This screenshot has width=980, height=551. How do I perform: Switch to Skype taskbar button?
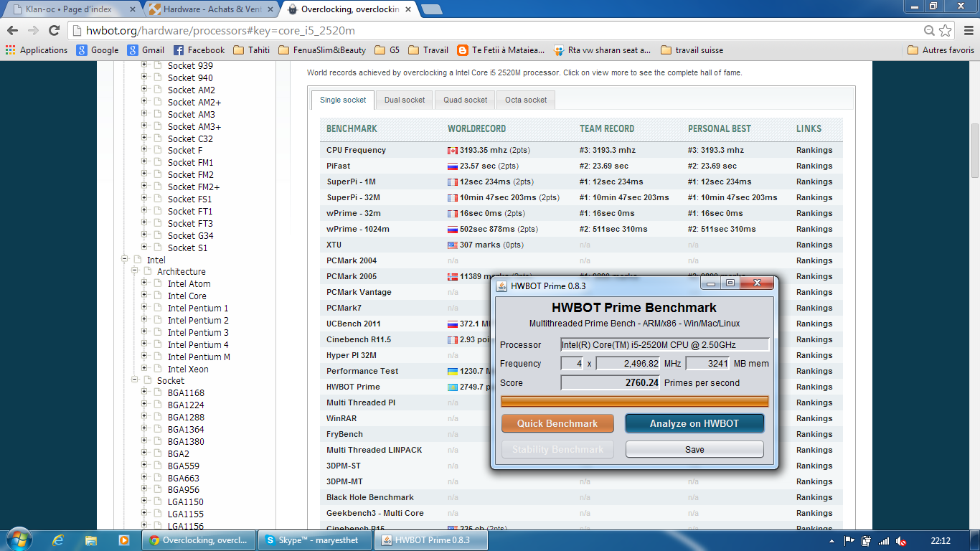tap(315, 540)
